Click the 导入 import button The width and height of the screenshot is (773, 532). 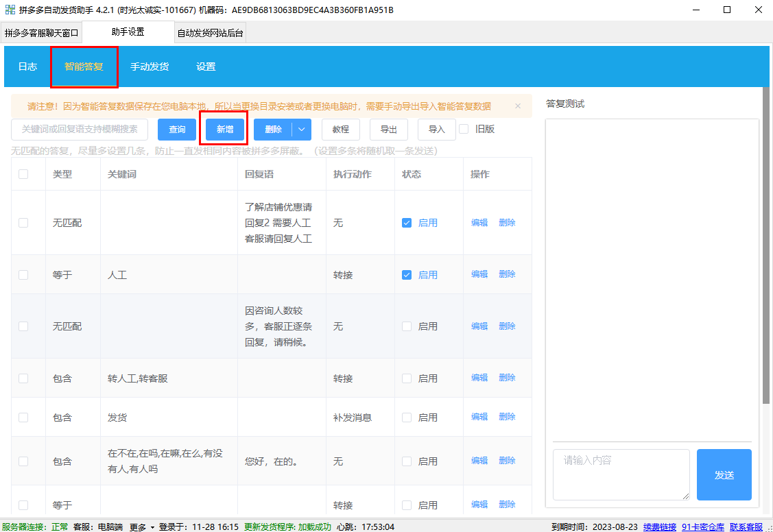click(x=436, y=130)
